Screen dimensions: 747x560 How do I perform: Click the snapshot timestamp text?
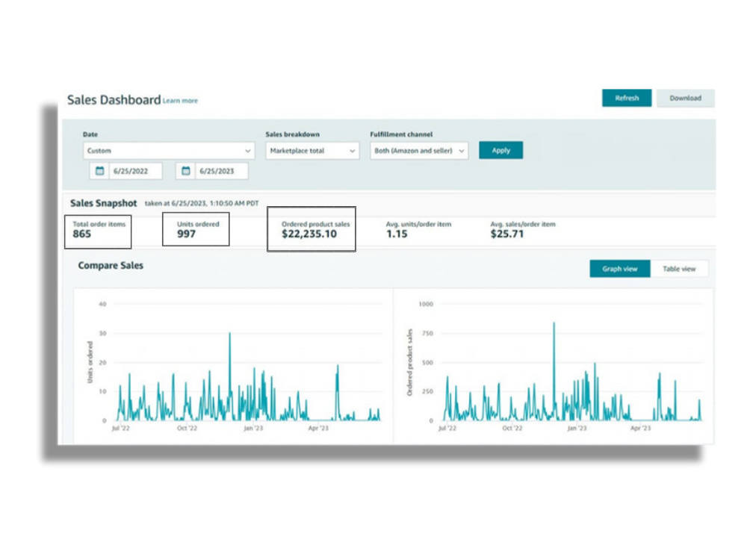tap(202, 203)
